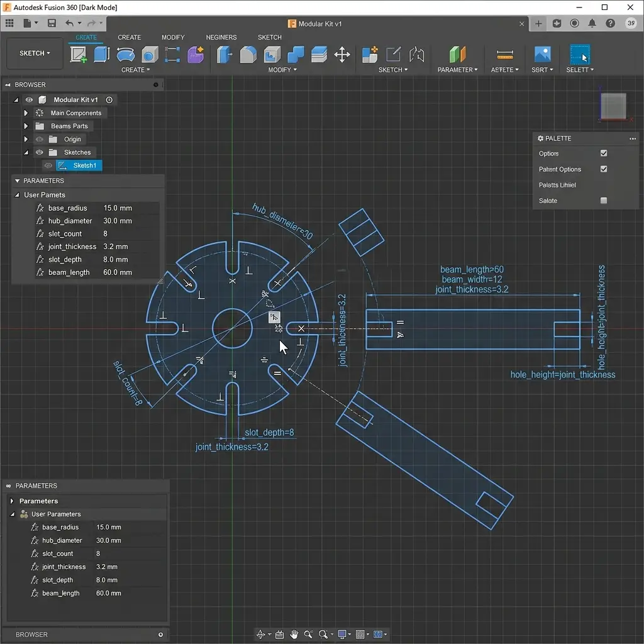Image resolution: width=644 pixels, height=644 pixels.
Task: Open the PARAMETER panel dropdown
Action: click(x=458, y=70)
